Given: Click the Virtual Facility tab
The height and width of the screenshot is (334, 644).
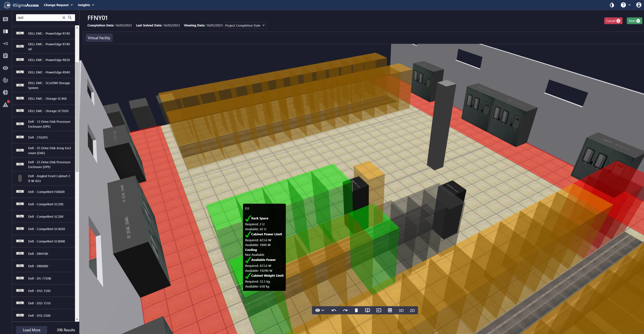Looking at the screenshot, I should tap(99, 38).
